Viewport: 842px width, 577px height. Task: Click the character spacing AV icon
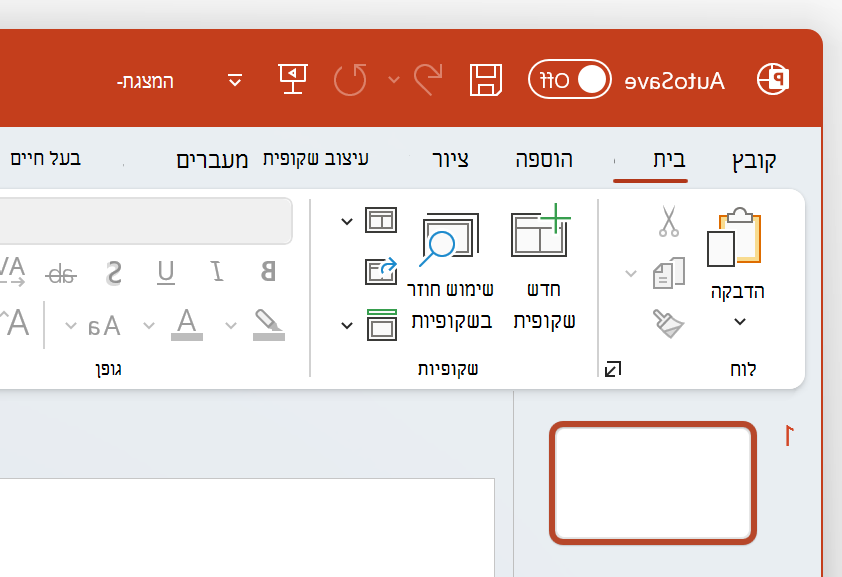pyautogui.click(x=13, y=272)
